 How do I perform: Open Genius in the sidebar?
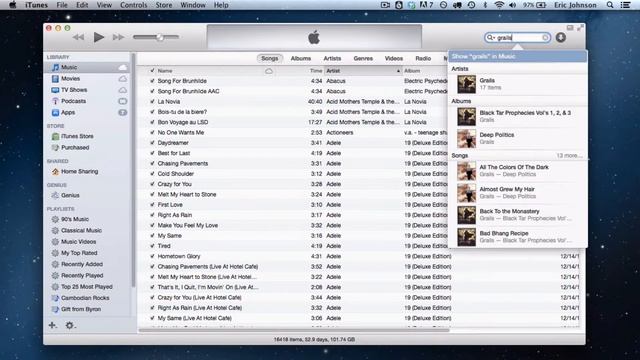click(x=70, y=195)
